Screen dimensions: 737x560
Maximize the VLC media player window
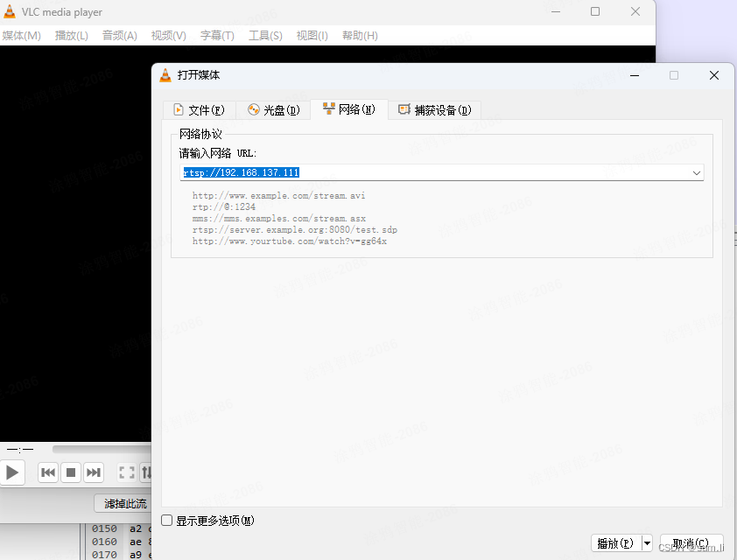pyautogui.click(x=595, y=11)
